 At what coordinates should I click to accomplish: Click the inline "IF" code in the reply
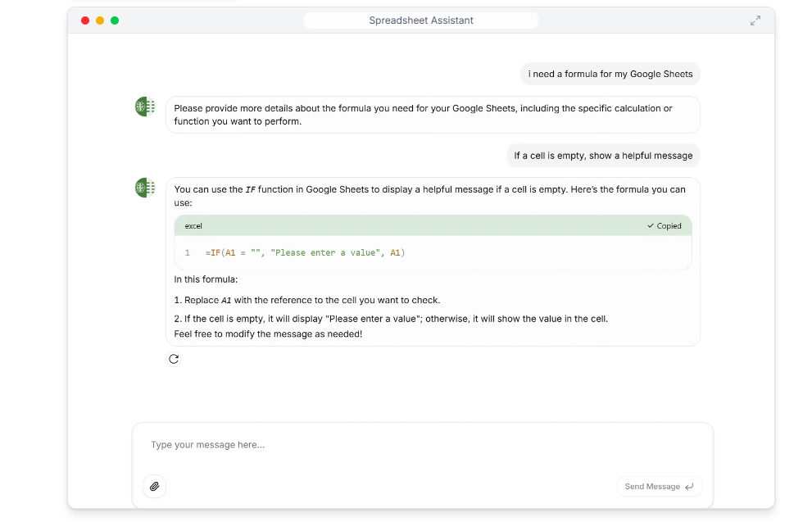tap(250, 190)
